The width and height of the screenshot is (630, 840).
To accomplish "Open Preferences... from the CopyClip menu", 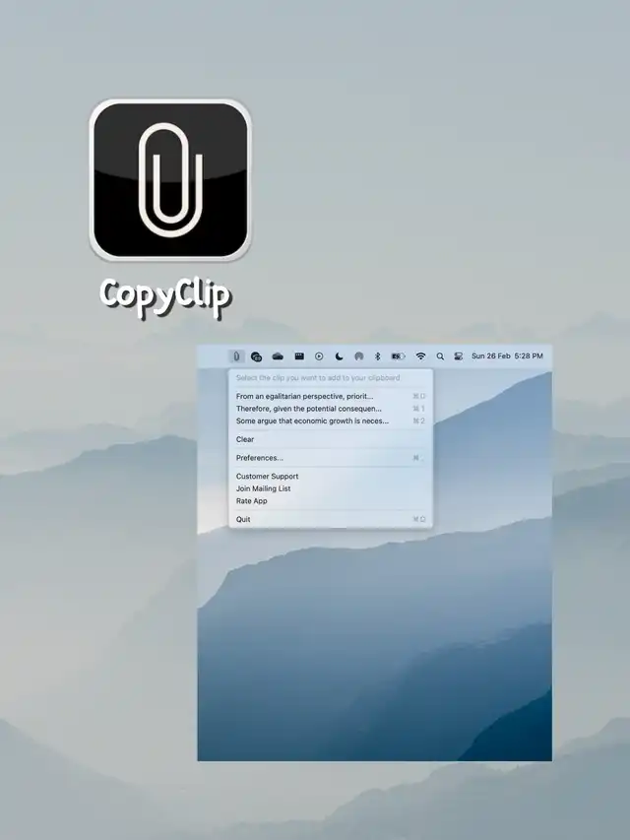I will pos(260,458).
